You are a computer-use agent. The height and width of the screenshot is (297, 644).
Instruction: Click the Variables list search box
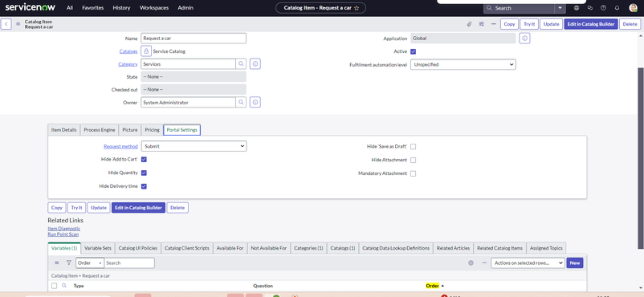click(x=129, y=263)
